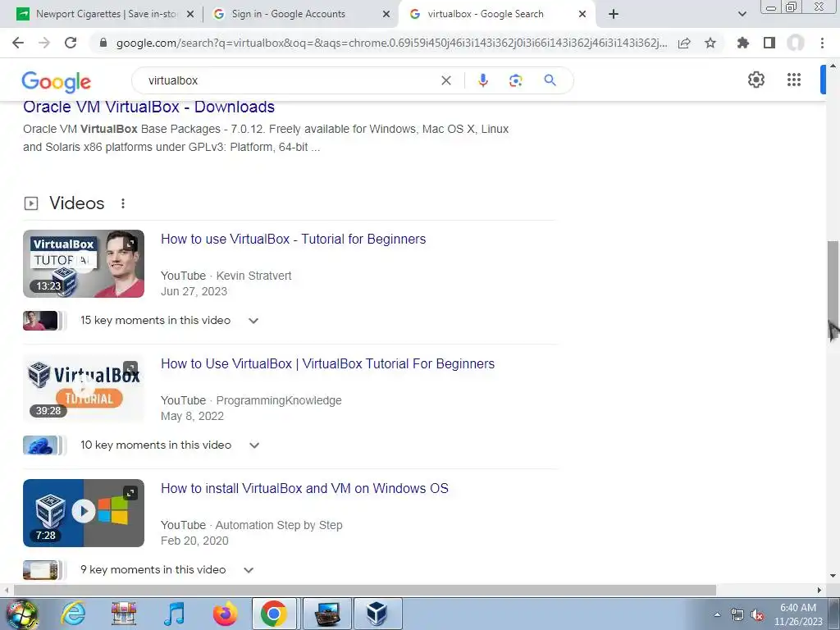Open How to use VirtualBox - Tutorial for Beginners
This screenshot has width=840, height=630.
[293, 239]
